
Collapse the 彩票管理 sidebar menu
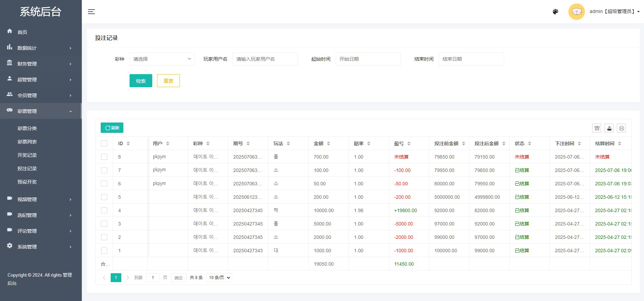pos(41,111)
